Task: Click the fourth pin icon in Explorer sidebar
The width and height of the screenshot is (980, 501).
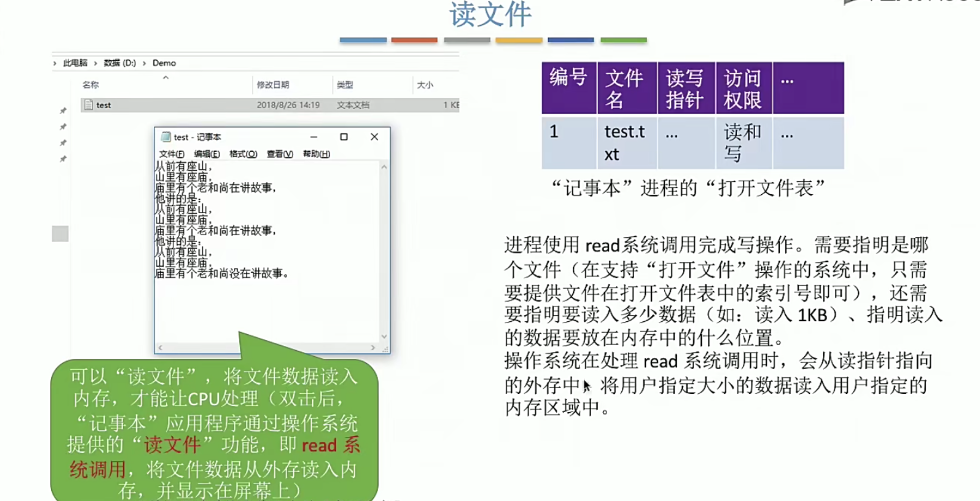Action: click(x=63, y=159)
